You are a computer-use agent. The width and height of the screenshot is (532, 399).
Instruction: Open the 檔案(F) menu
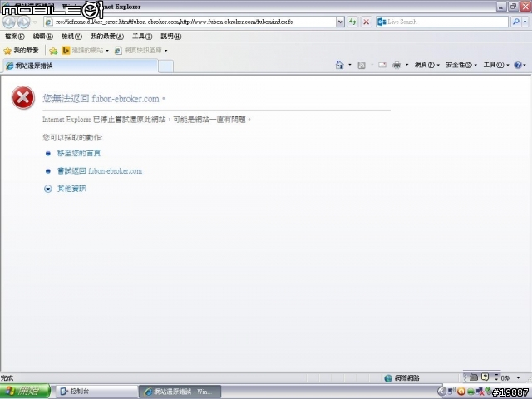[15, 36]
